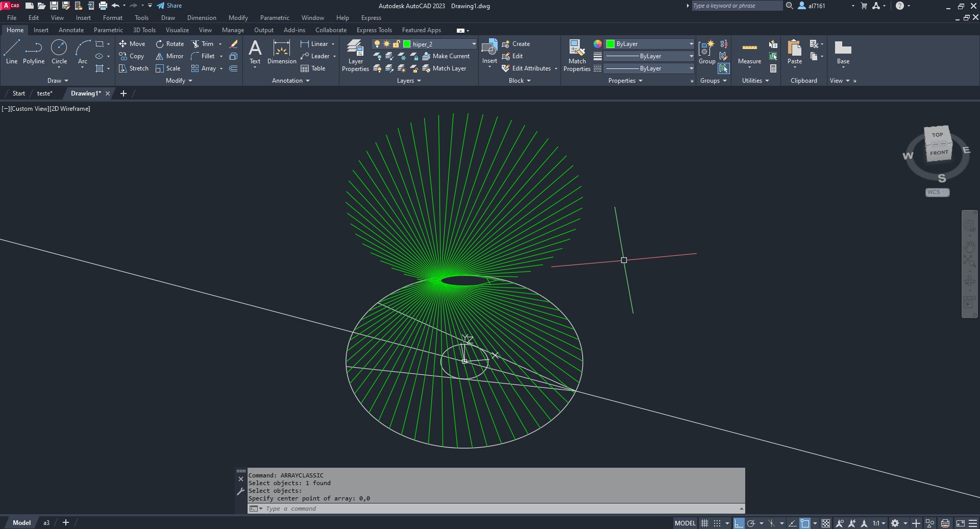Click the green ByLayer color swatch
Image resolution: width=980 pixels, height=529 pixels.
610,44
